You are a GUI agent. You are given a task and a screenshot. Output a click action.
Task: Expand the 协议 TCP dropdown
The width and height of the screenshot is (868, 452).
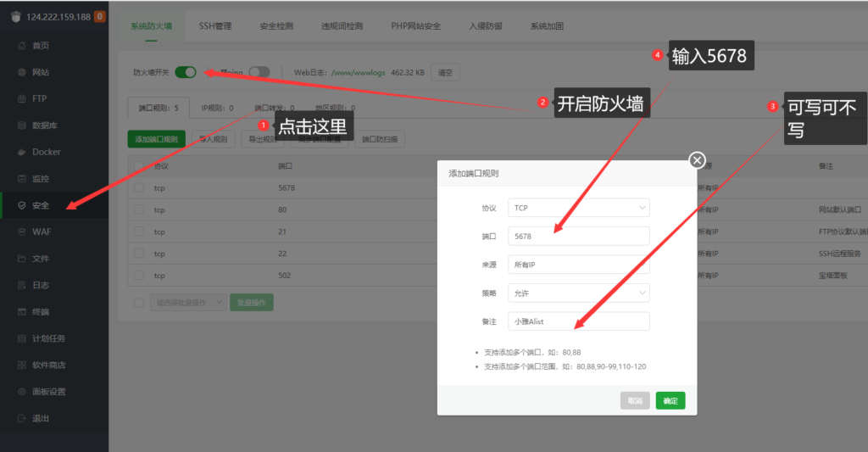[578, 208]
